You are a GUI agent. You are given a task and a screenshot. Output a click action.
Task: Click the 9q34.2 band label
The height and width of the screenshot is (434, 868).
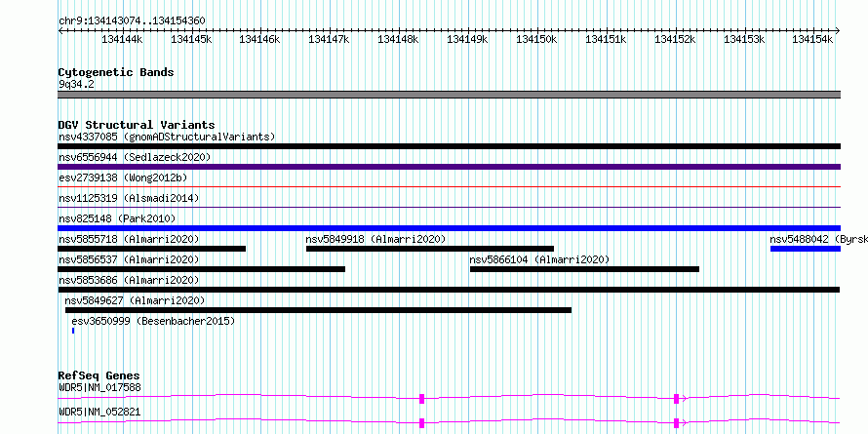76,84
